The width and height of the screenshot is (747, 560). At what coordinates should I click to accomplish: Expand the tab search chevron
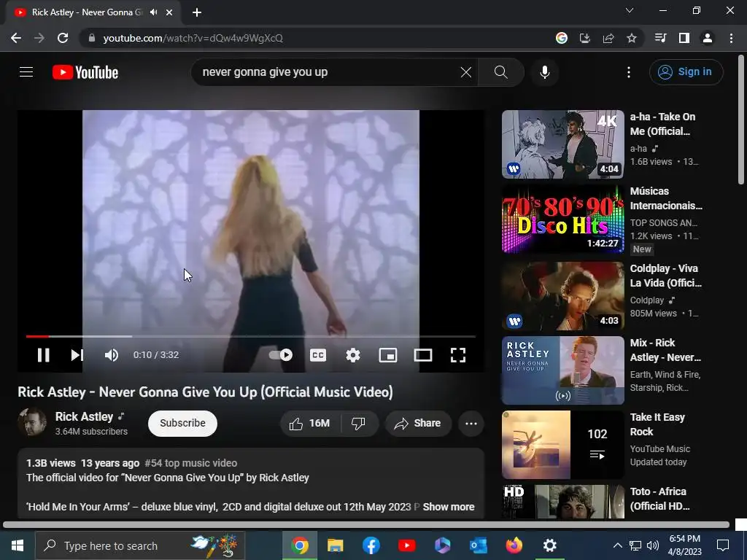(x=630, y=10)
